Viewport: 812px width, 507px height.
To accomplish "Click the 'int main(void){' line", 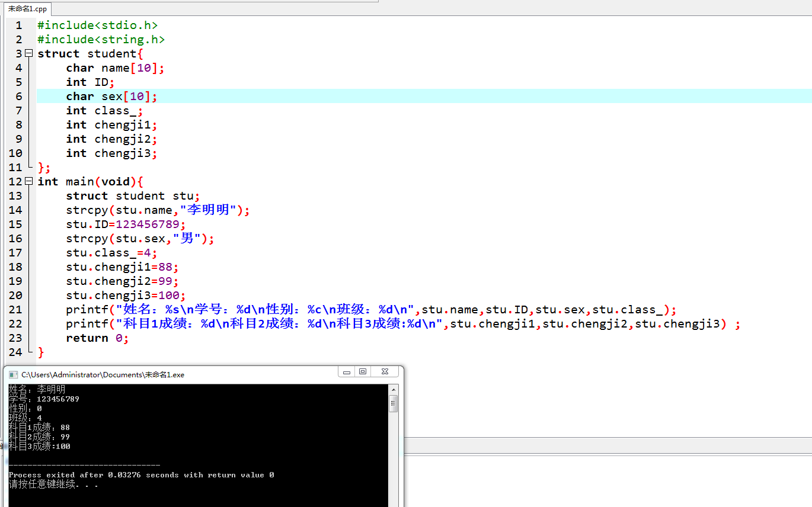I will tap(91, 181).
